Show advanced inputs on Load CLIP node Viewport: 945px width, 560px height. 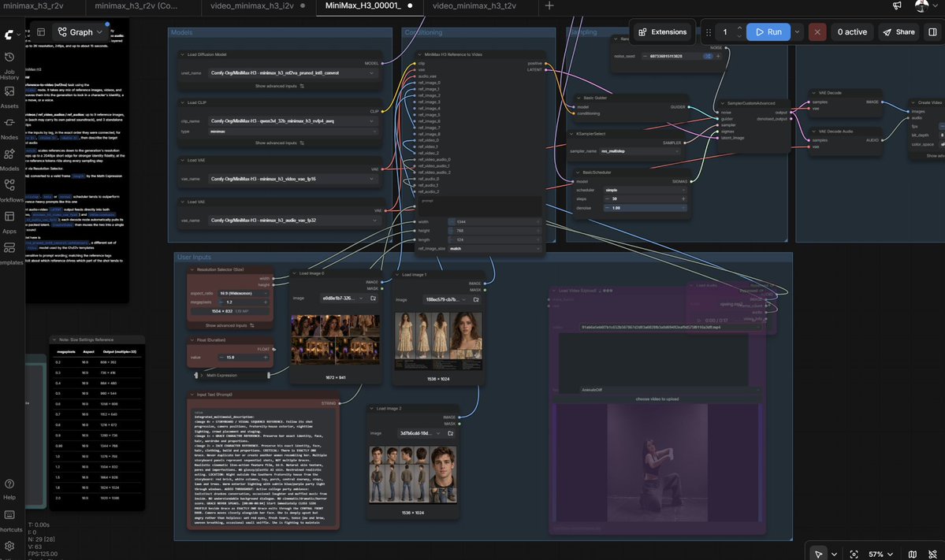click(x=280, y=143)
